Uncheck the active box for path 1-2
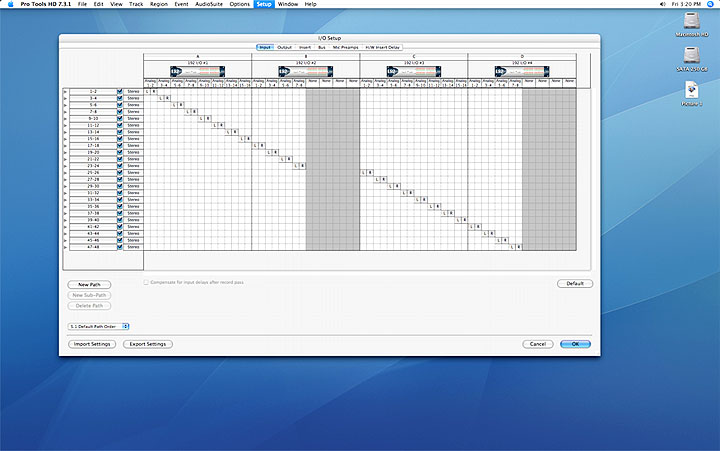Image resolution: width=720 pixels, height=451 pixels. coord(120,91)
